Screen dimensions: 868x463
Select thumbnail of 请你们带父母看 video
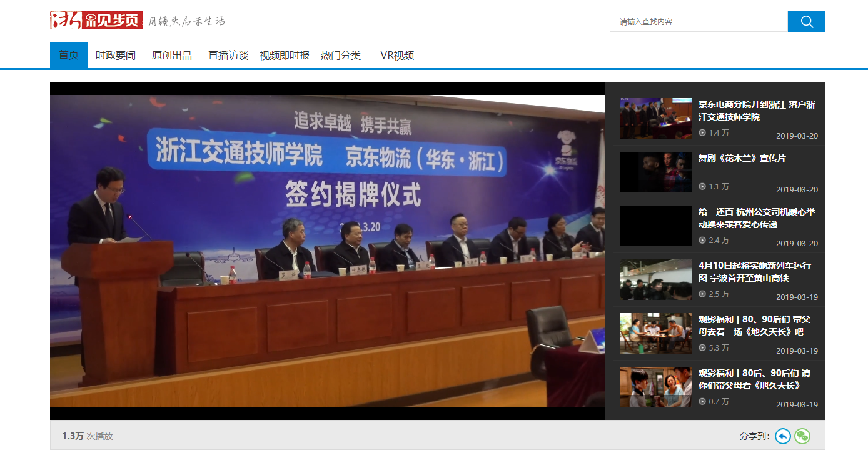click(656, 387)
